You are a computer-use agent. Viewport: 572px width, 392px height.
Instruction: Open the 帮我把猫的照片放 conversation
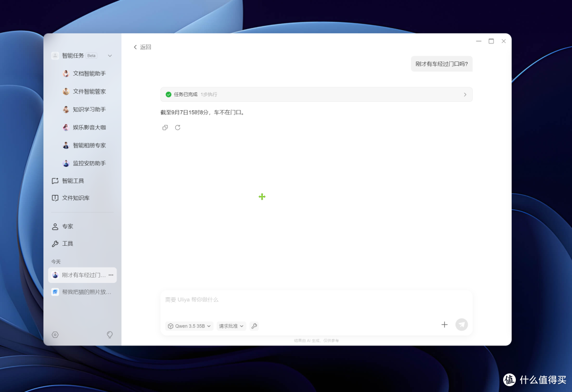(x=83, y=292)
